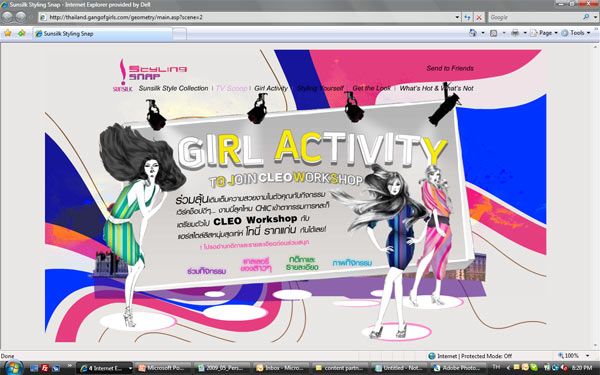The image size is (600, 375).
Task: Open a new blank tab
Action: 179,34
